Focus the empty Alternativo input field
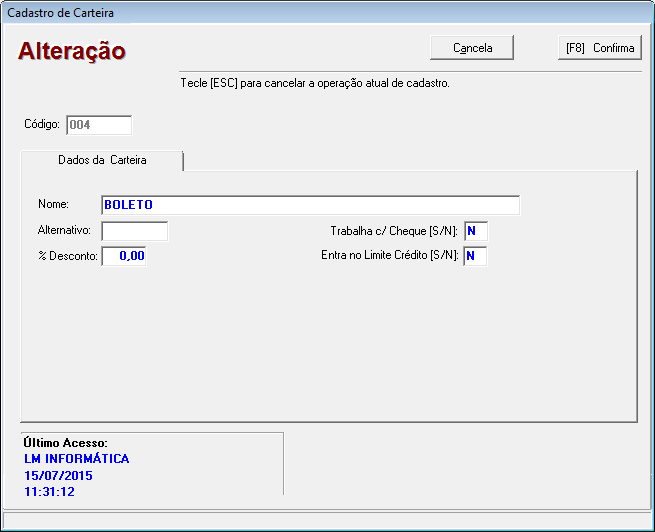 tap(135, 231)
